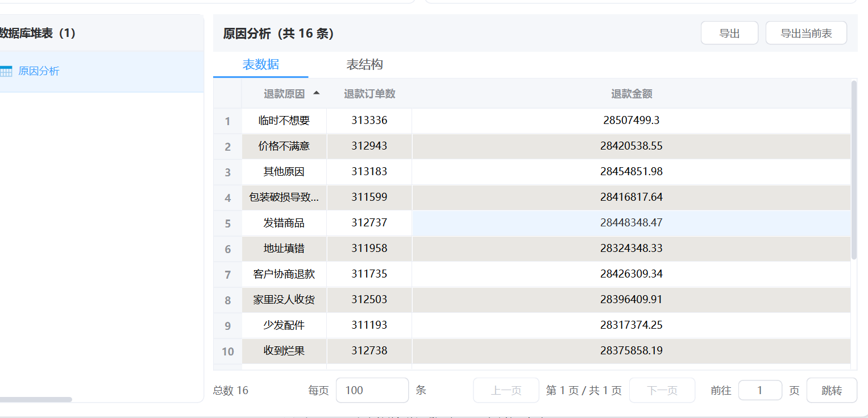This screenshot has height=418, width=868.
Task: Click the 包装破损导致... truncated cell
Action: 284,197
